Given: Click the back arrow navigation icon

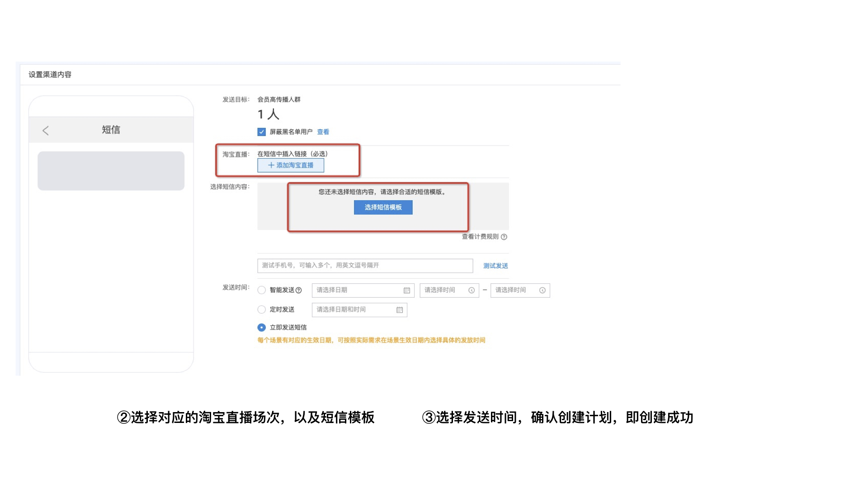Looking at the screenshot, I should (x=46, y=130).
